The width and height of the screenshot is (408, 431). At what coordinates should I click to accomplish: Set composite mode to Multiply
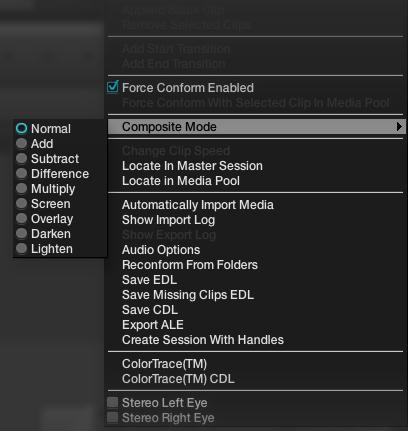pos(21,188)
